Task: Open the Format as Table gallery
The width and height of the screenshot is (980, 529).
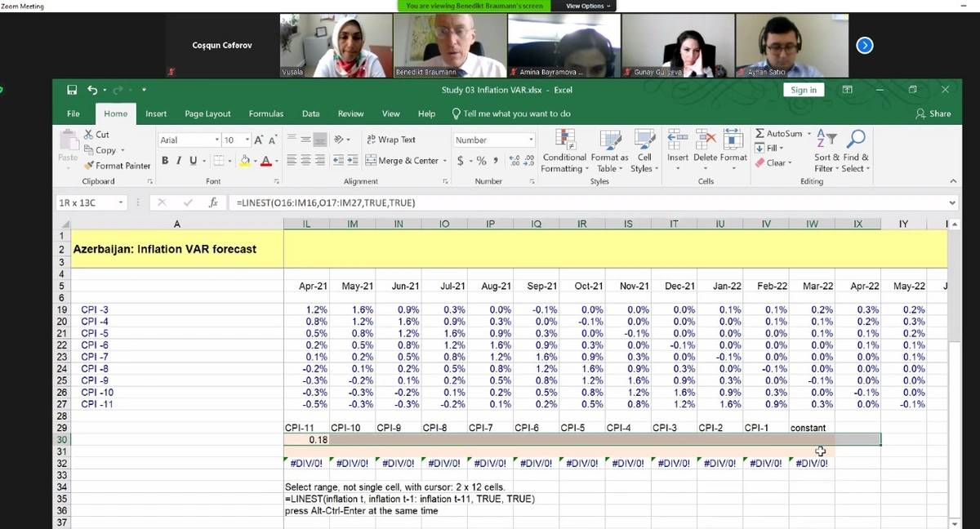Action: (609, 151)
